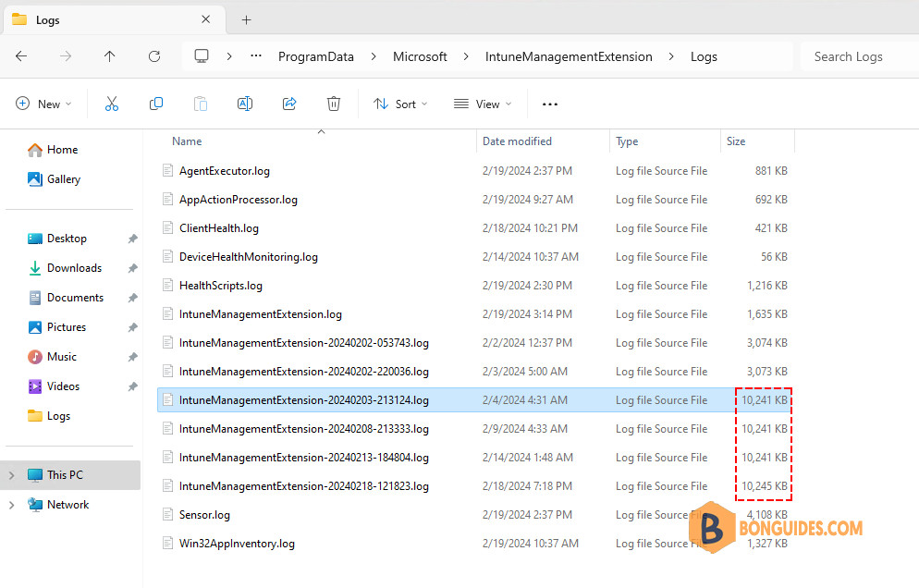Viewport: 919px width, 588px height.
Task: Sort by Date modified column header
Action: [x=517, y=141]
